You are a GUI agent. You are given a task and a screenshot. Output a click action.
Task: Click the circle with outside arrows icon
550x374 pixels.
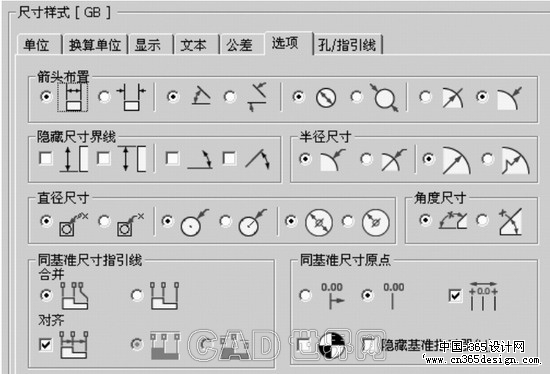coord(384,98)
